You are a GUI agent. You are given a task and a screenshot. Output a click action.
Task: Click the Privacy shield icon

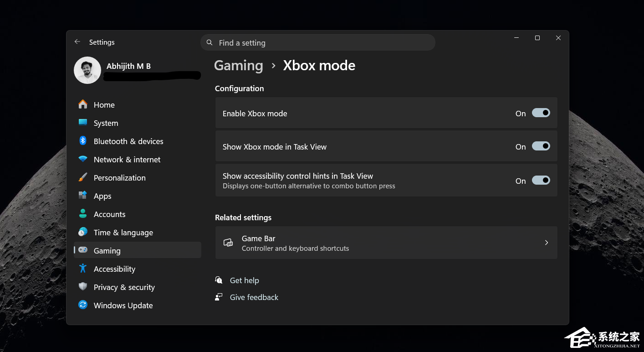tap(83, 287)
